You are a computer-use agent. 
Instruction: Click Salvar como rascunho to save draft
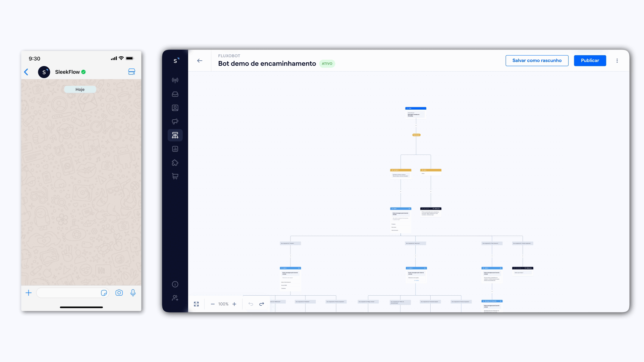point(537,61)
